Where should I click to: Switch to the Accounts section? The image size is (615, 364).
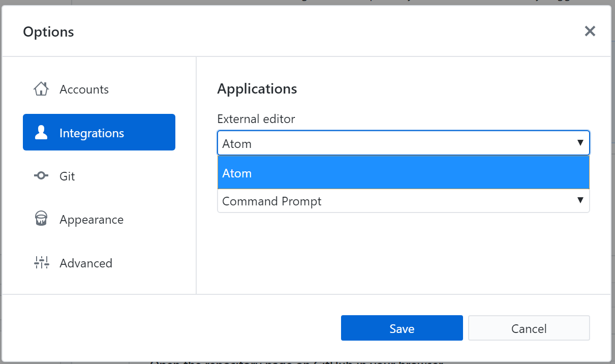pyautogui.click(x=84, y=88)
